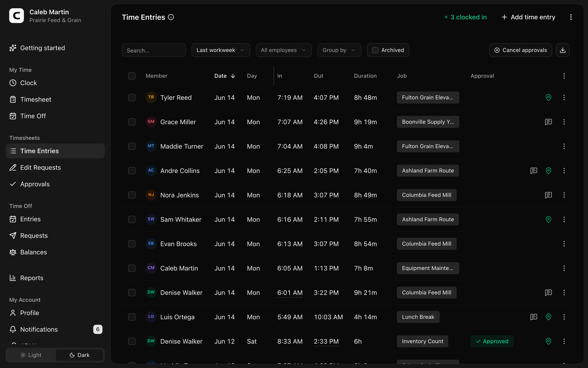
Task: Select the checkbox for Tyler Reed's entry
Action: point(132,98)
